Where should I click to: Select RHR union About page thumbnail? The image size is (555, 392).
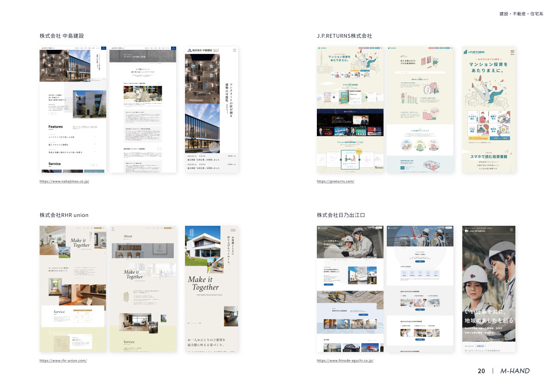(x=143, y=289)
